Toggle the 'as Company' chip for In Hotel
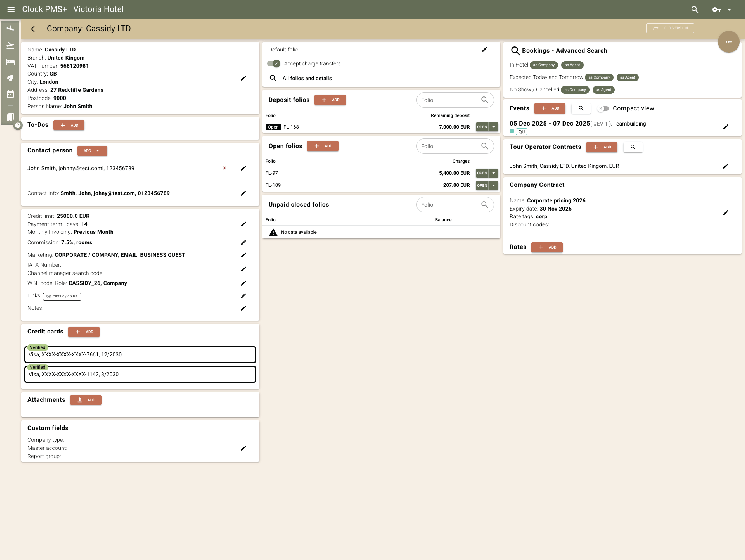Screen dimensions: 745x560 (544, 65)
